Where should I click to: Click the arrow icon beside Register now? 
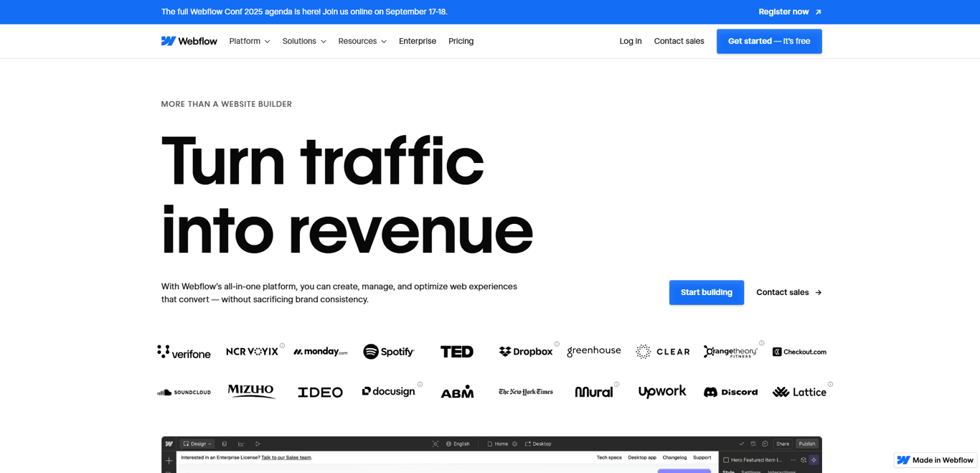click(x=818, y=12)
